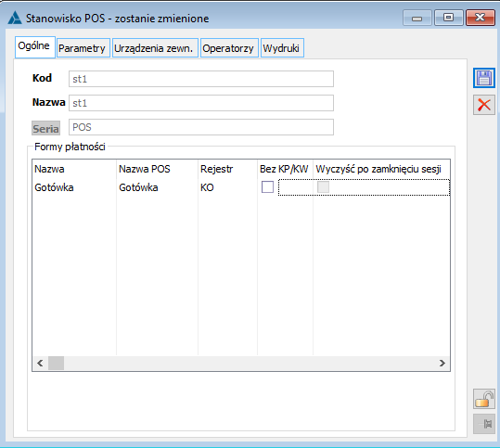
Task: Open the Seria selection button
Action: (46, 128)
